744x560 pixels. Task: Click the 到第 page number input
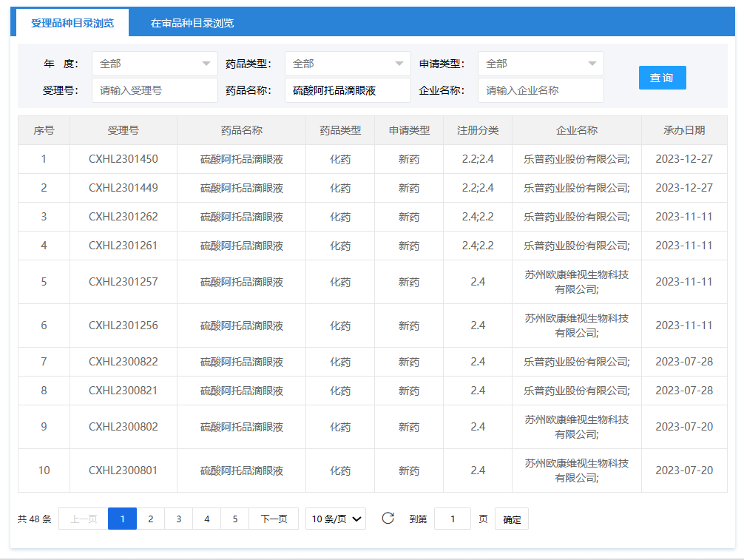point(452,519)
